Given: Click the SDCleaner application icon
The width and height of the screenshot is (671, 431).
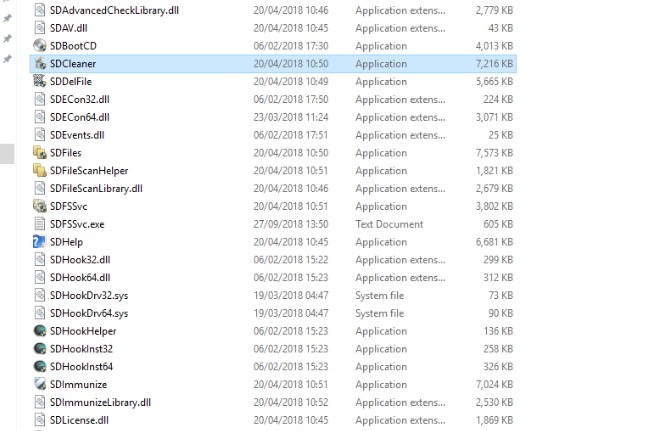Looking at the screenshot, I should pyautogui.click(x=40, y=63).
